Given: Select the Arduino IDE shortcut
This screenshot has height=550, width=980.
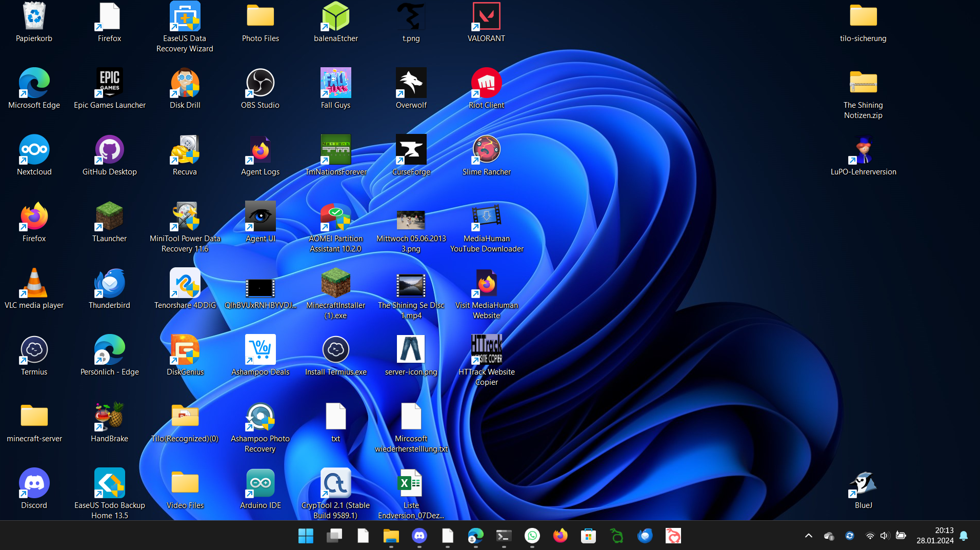Looking at the screenshot, I should tap(260, 484).
